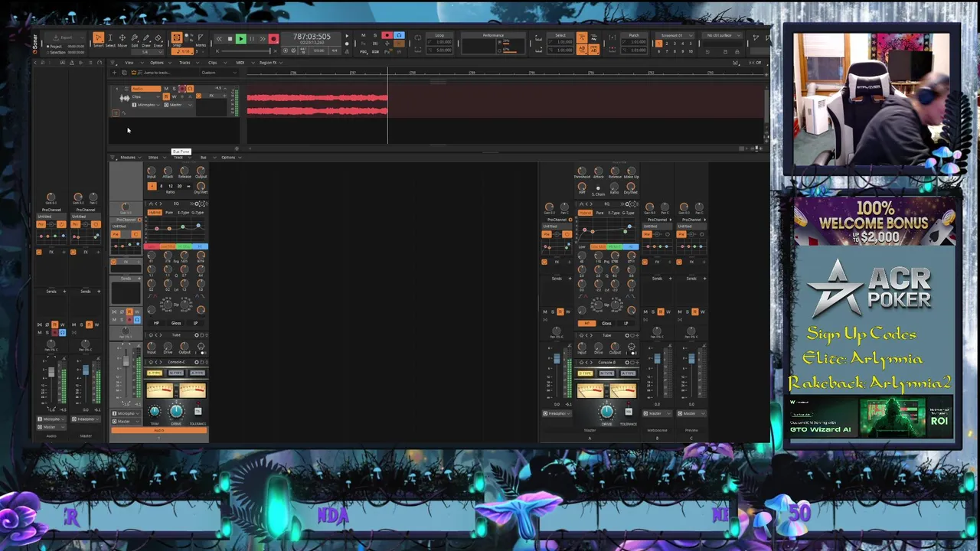This screenshot has width=980, height=551.
Task: Select screenset number 5
Action: coord(691,44)
